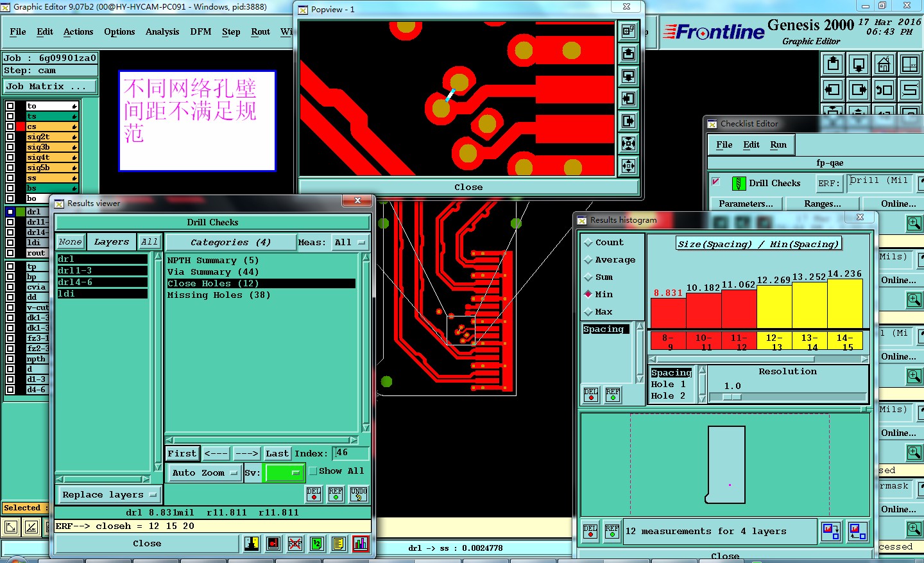Click the pan down icon in Graphic Editor panel

coord(859,64)
